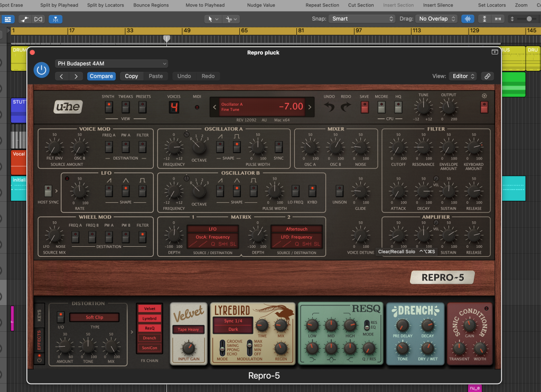Image resolution: width=541 pixels, height=392 pixels.
Task: Open the Lyrebird Sync 1/4 selector
Action: tap(233, 321)
